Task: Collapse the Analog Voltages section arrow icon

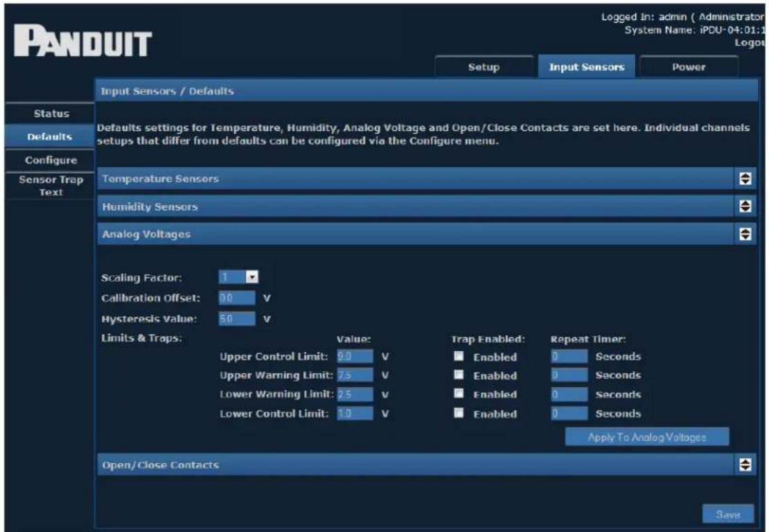Action: click(x=745, y=234)
